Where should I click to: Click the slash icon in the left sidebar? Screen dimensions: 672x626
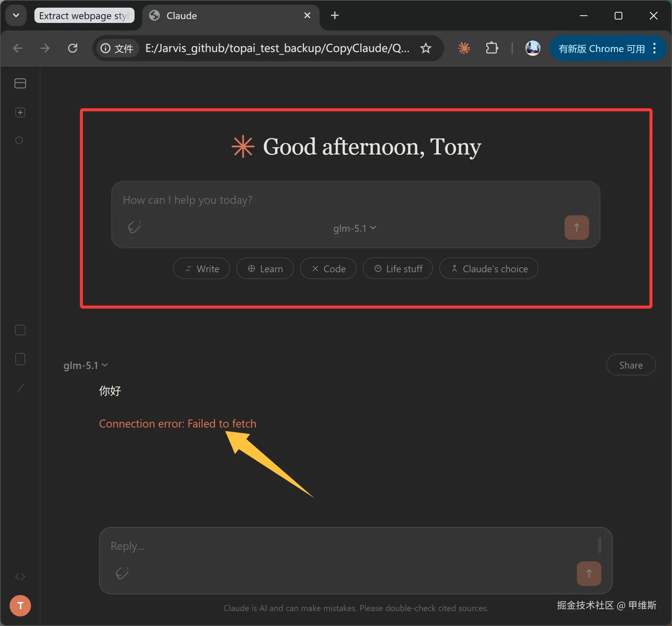21,388
